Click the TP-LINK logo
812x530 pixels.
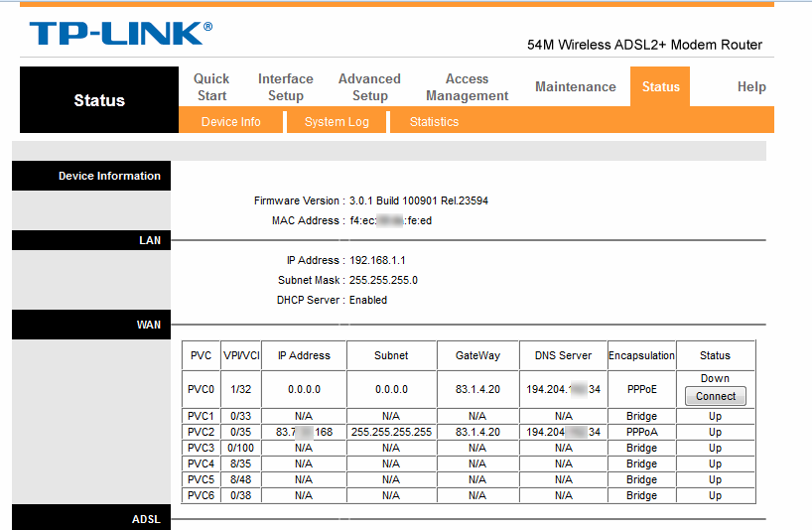[x=121, y=33]
